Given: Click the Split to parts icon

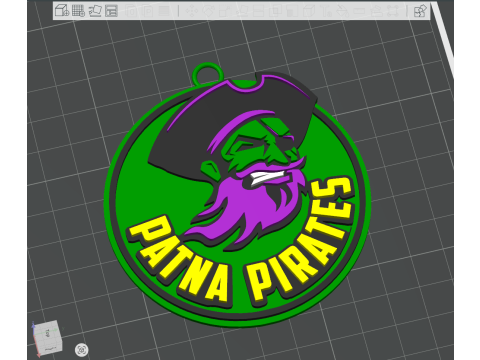Looking at the screenshot, I should (x=148, y=11).
